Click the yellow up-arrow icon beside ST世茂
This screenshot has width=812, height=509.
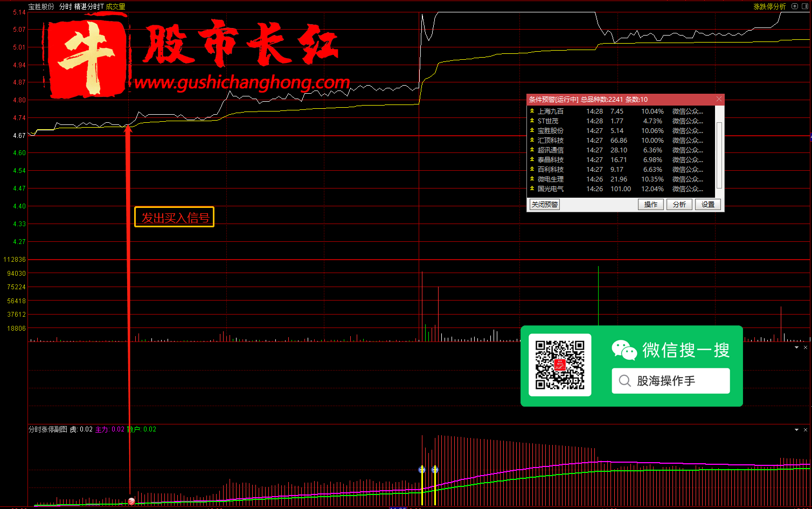pyautogui.click(x=532, y=121)
